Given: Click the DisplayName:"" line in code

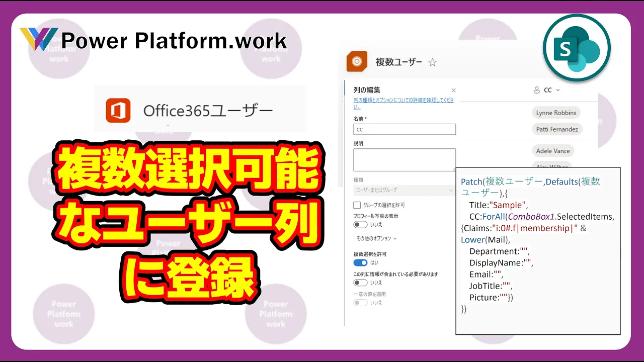Looking at the screenshot, I should point(501,263).
